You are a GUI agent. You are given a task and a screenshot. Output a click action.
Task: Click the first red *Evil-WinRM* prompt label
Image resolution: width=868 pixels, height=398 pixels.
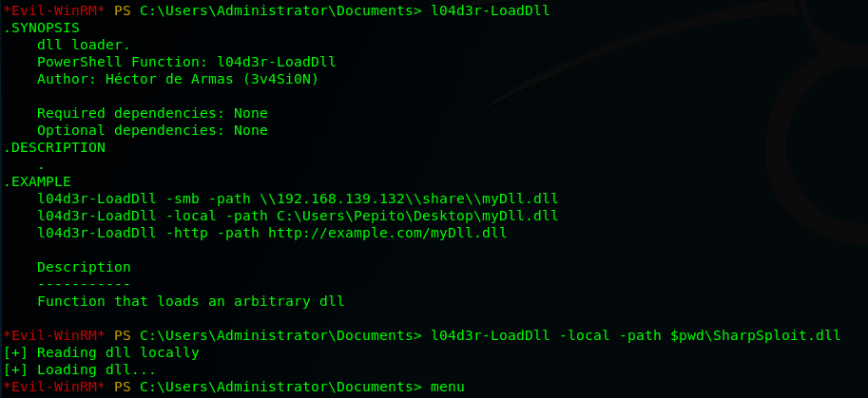point(54,10)
